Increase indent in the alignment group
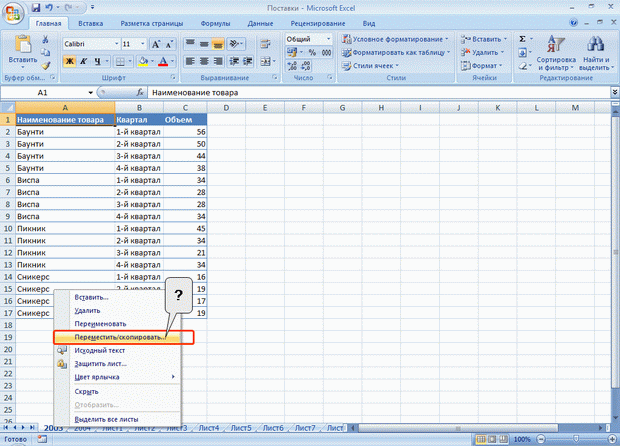This screenshot has width=620, height=446. coord(248,61)
